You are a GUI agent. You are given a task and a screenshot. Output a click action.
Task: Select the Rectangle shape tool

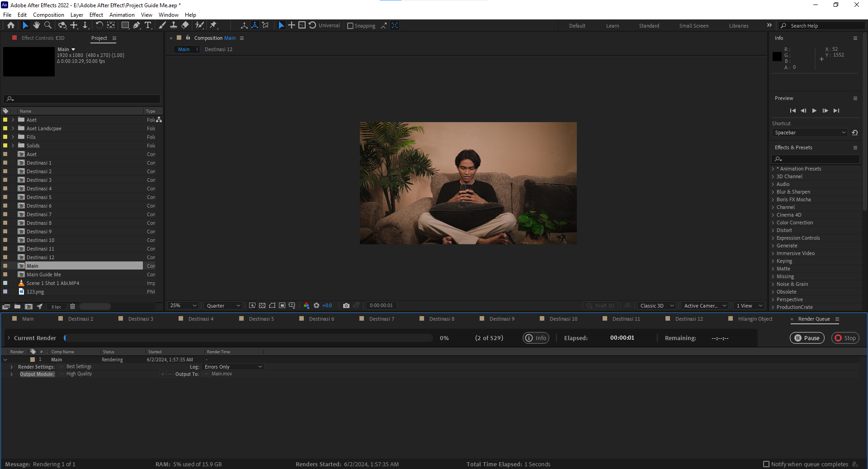click(x=125, y=25)
